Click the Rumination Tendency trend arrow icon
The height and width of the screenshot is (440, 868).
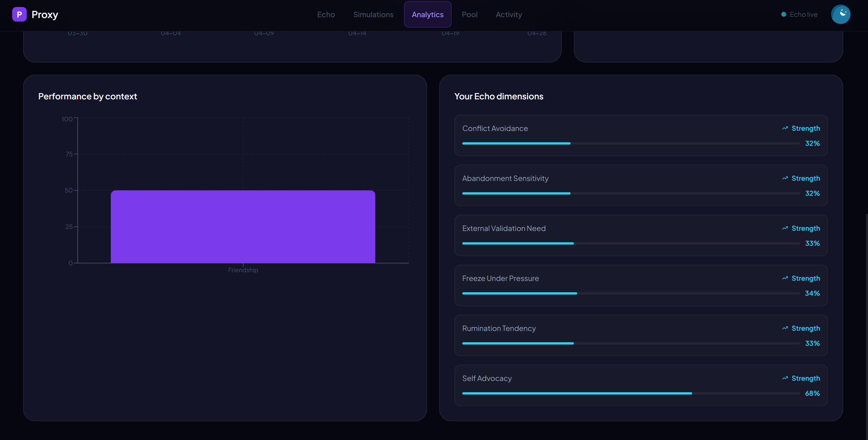[x=785, y=328]
